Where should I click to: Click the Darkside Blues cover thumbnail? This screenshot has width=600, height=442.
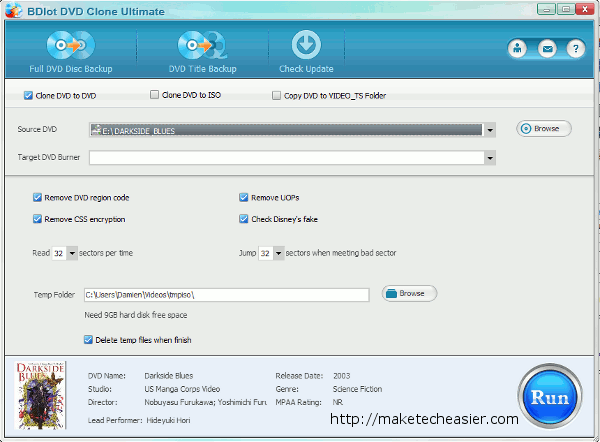tap(41, 395)
